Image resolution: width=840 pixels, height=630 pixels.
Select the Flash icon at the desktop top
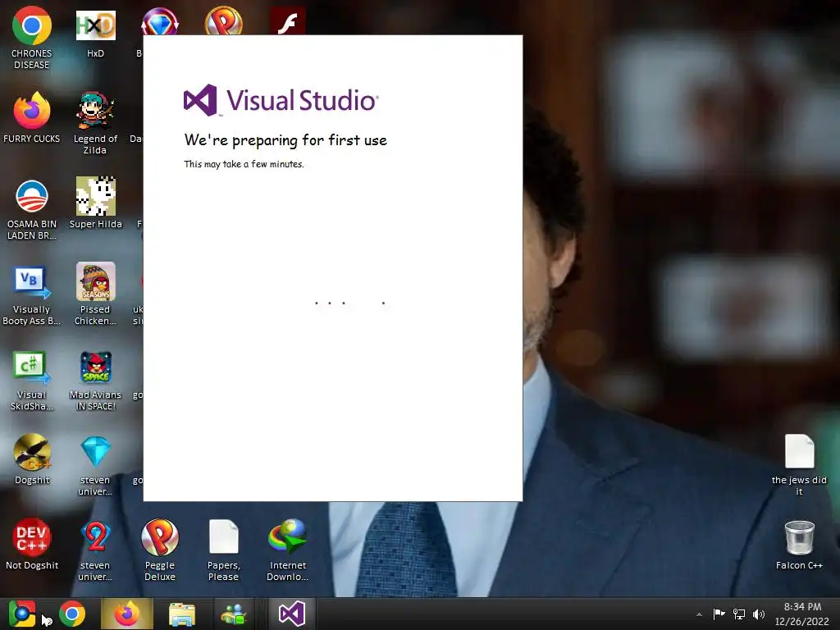288,21
